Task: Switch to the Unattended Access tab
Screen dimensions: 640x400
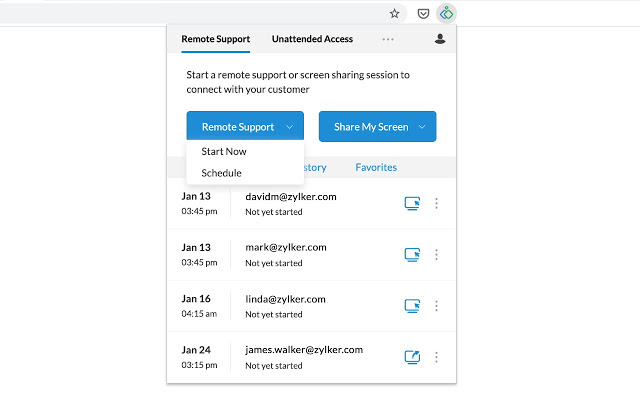Action: pyautogui.click(x=312, y=39)
